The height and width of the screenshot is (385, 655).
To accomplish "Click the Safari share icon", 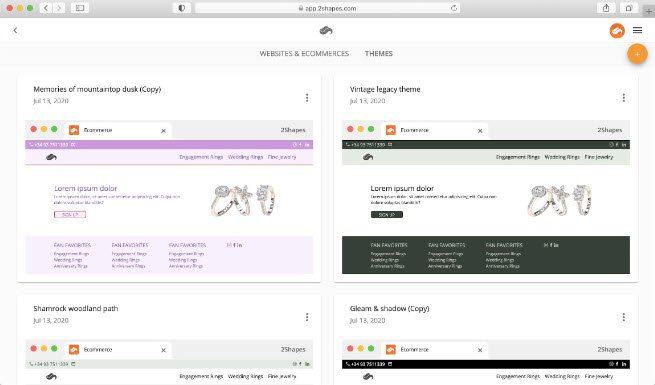I will point(606,8).
